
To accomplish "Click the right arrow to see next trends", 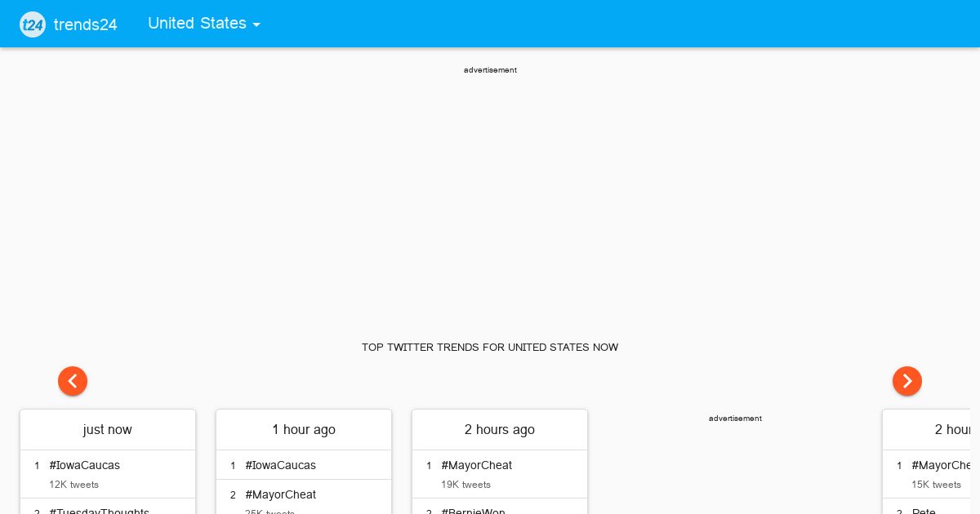I will point(907,381).
